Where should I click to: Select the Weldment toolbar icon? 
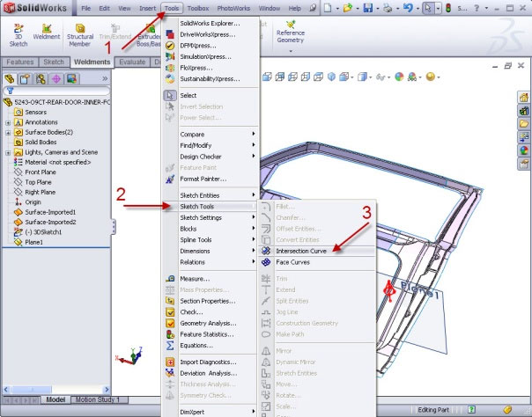[47, 28]
